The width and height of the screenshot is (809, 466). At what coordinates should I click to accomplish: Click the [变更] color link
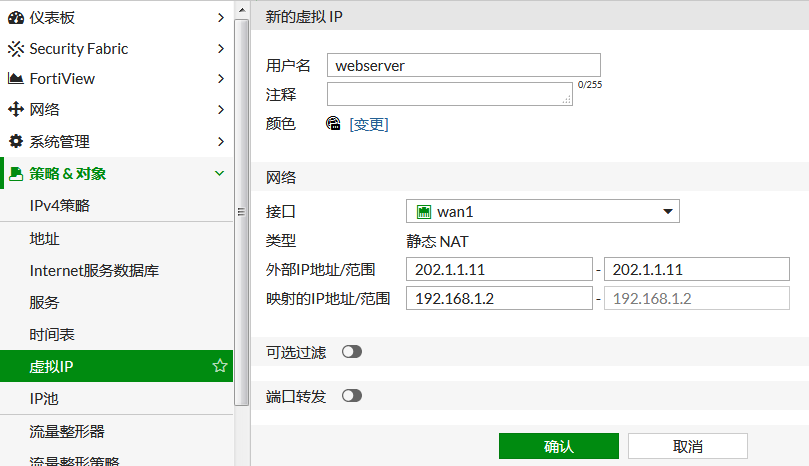pyautogui.click(x=368, y=124)
